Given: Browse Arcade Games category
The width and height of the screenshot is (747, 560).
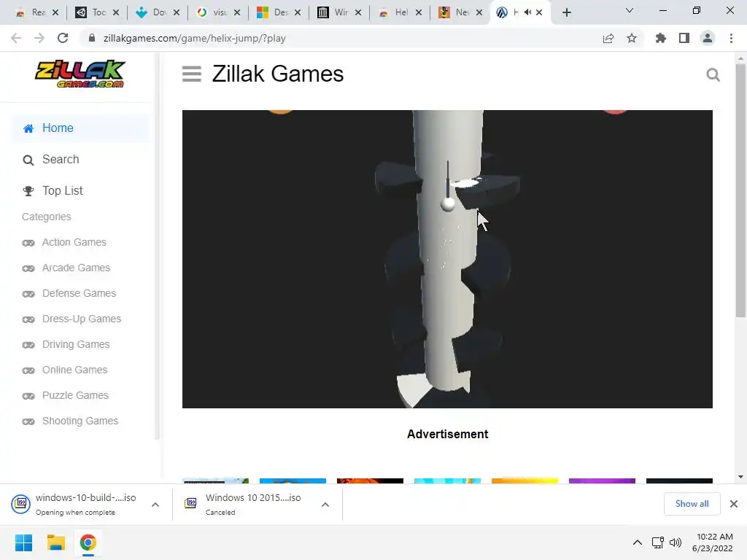Looking at the screenshot, I should [x=76, y=268].
